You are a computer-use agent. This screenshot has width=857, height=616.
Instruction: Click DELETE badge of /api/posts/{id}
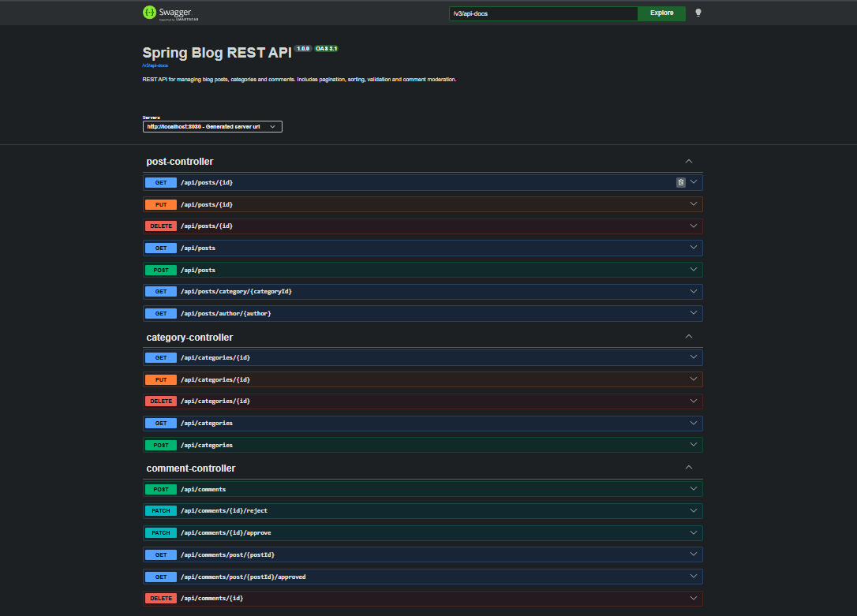point(161,226)
